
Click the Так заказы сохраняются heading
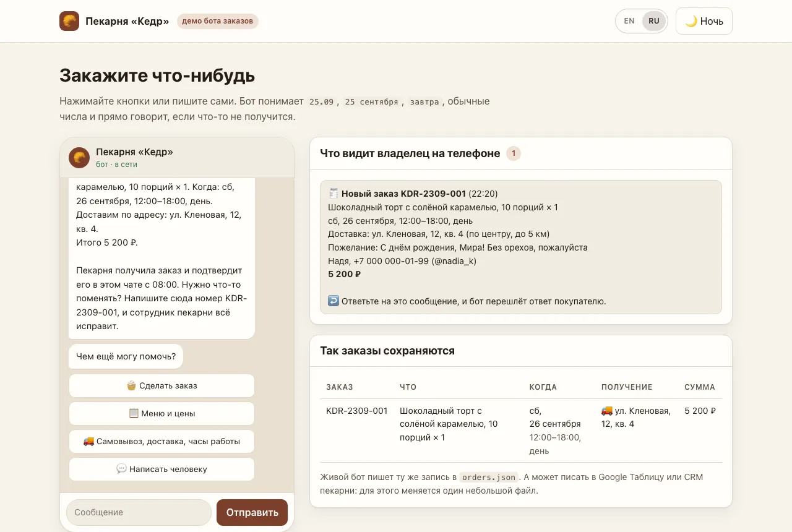point(387,351)
